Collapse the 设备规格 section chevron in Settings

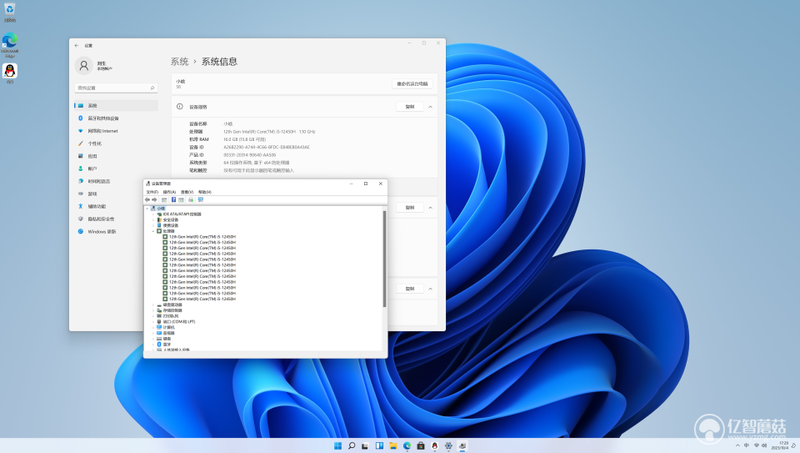pos(431,107)
